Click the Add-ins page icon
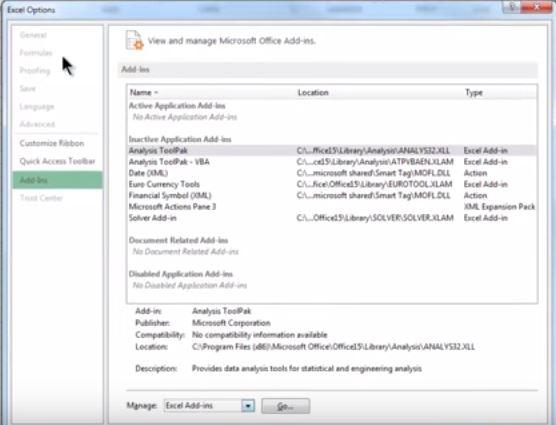The height and width of the screenshot is (425, 556). pyautogui.click(x=134, y=40)
